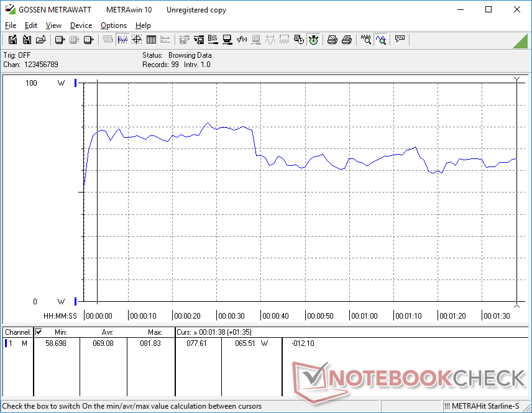This screenshot has height=413, width=532.
Task: Click the difference value -012.10
Action: coord(303,343)
